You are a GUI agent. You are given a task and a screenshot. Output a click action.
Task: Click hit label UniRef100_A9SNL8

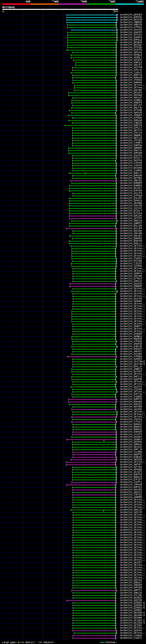131,55
